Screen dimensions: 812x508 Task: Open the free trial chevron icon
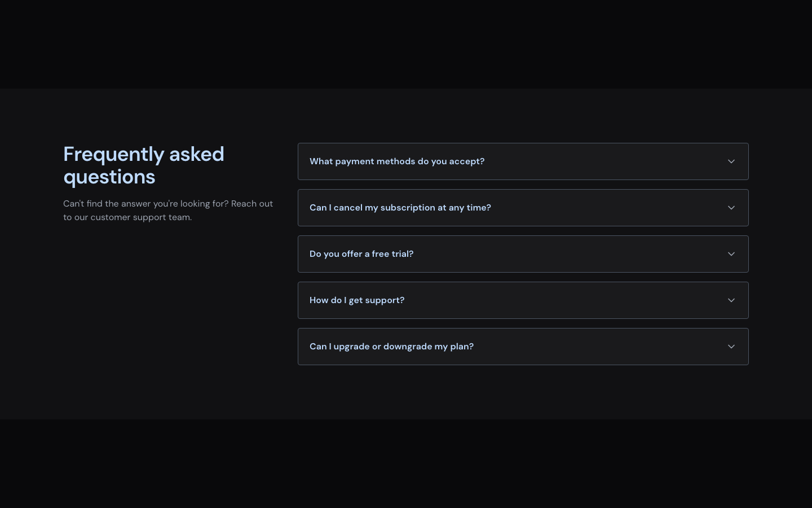(731, 254)
